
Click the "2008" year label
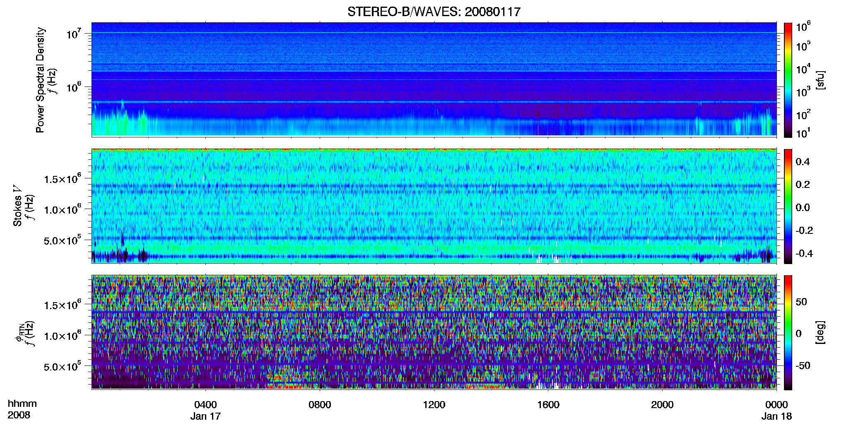19,415
